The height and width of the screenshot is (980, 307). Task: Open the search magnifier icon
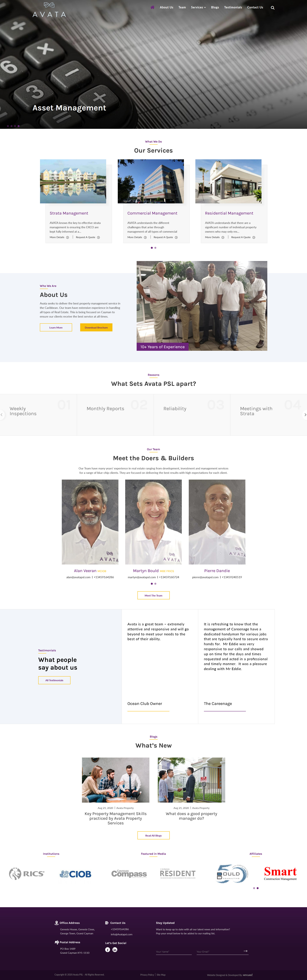(x=272, y=8)
